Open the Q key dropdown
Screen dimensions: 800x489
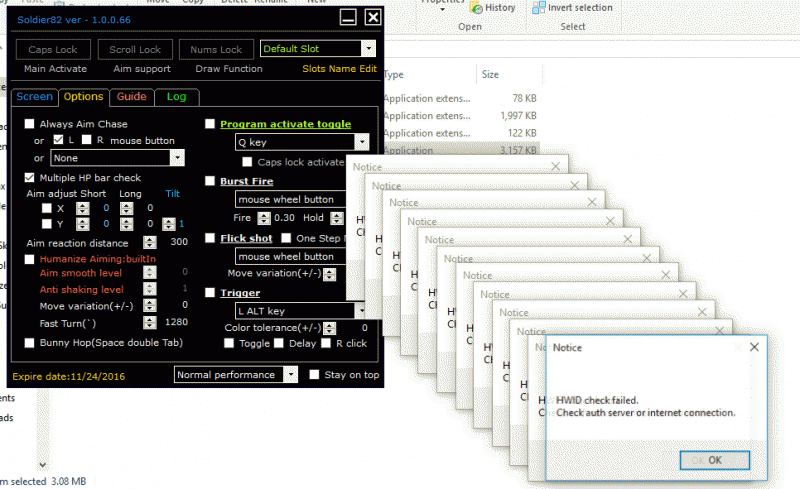[x=302, y=142]
